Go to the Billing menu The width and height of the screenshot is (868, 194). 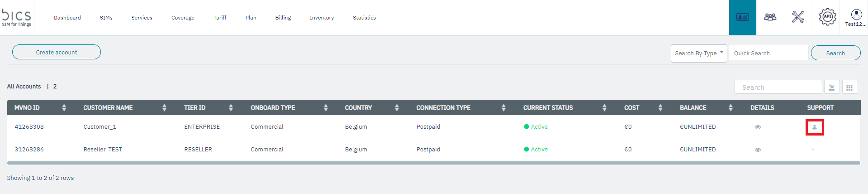283,18
